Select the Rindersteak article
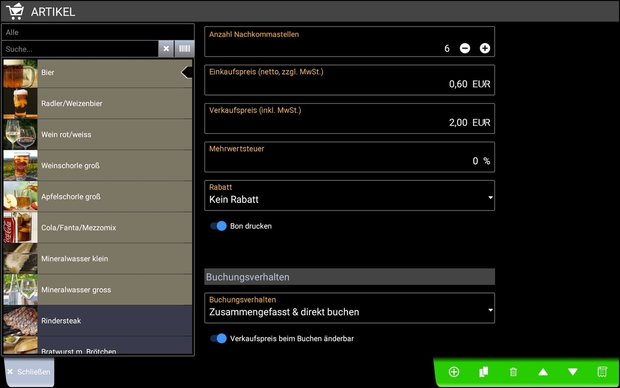Image resolution: width=620 pixels, height=388 pixels. 98,321
